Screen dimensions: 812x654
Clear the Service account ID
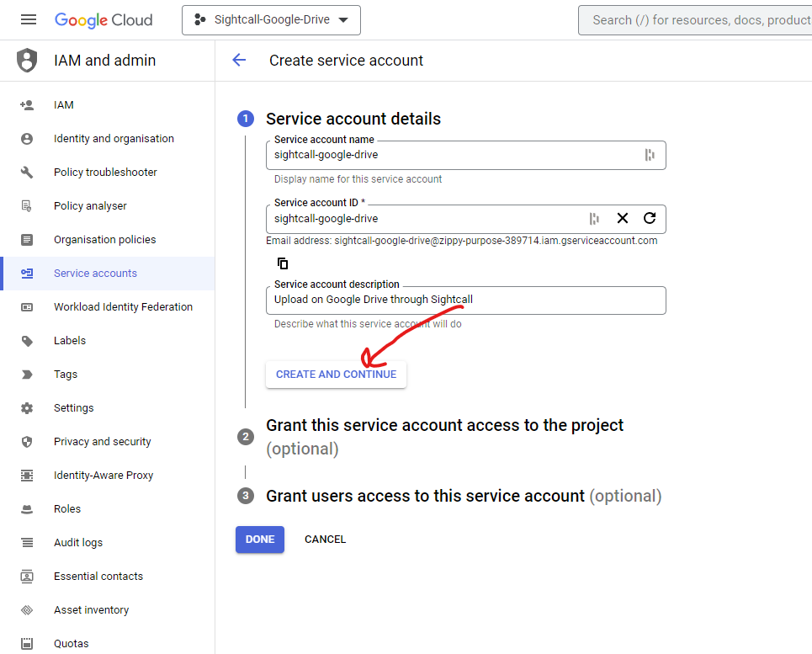pyautogui.click(x=623, y=219)
